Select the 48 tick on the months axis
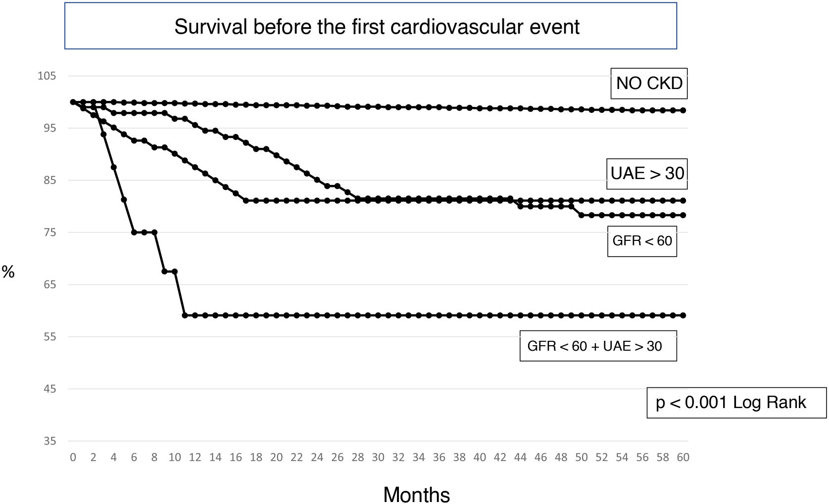The width and height of the screenshot is (829, 504). coord(561,458)
